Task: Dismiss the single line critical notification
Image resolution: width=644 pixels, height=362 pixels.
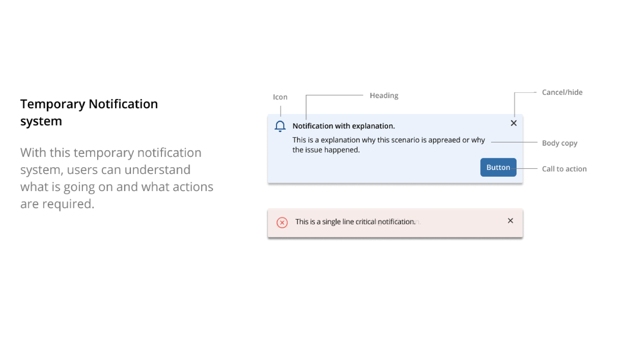Action: [x=511, y=221]
